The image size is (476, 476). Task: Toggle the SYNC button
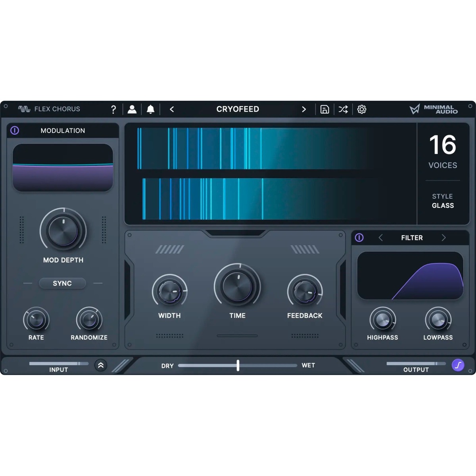click(62, 283)
